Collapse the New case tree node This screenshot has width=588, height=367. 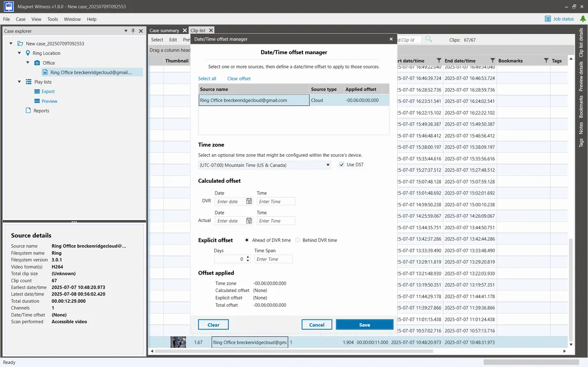11,44
